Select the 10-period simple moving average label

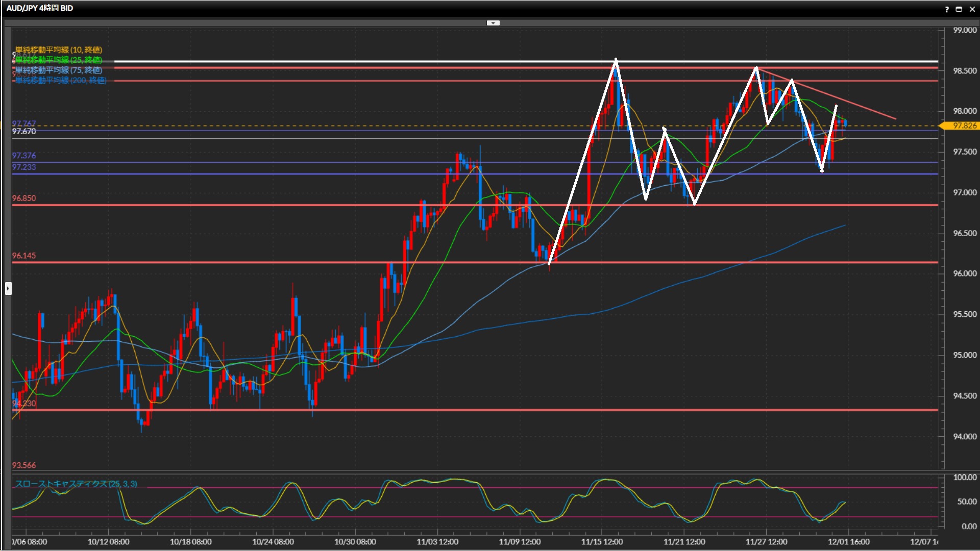pyautogui.click(x=59, y=49)
